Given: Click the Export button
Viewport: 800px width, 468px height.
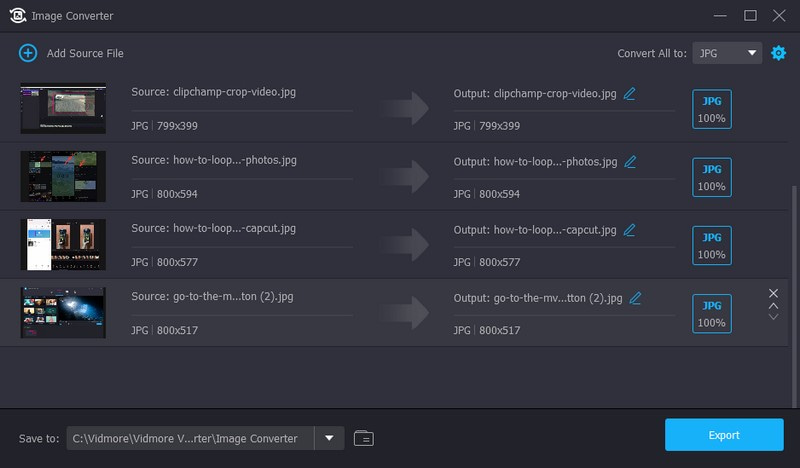Looking at the screenshot, I should (724, 435).
